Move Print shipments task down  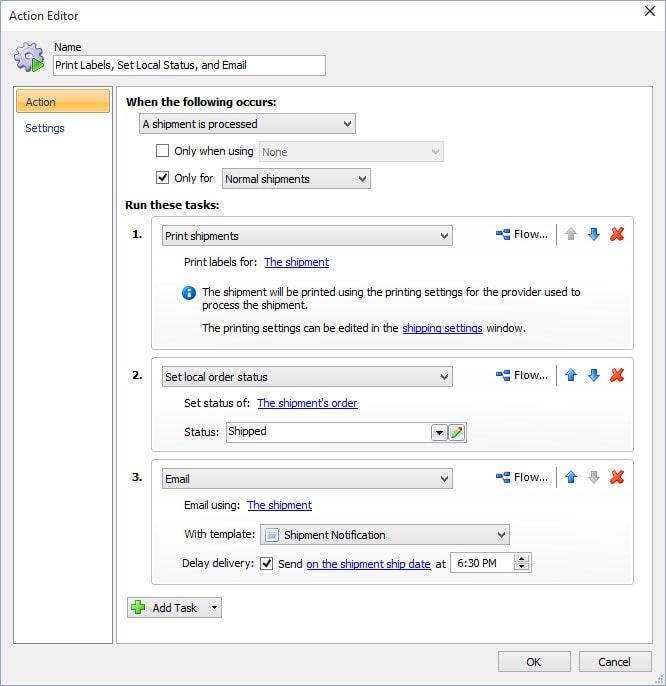(x=593, y=234)
